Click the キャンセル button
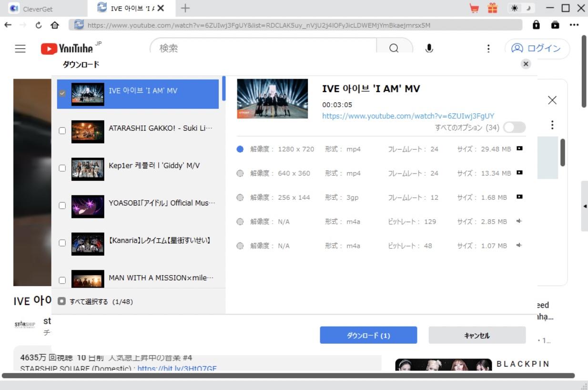 point(477,335)
